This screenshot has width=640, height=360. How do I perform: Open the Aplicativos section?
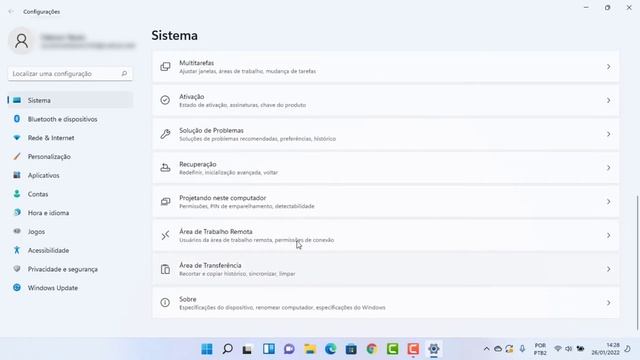point(70,175)
